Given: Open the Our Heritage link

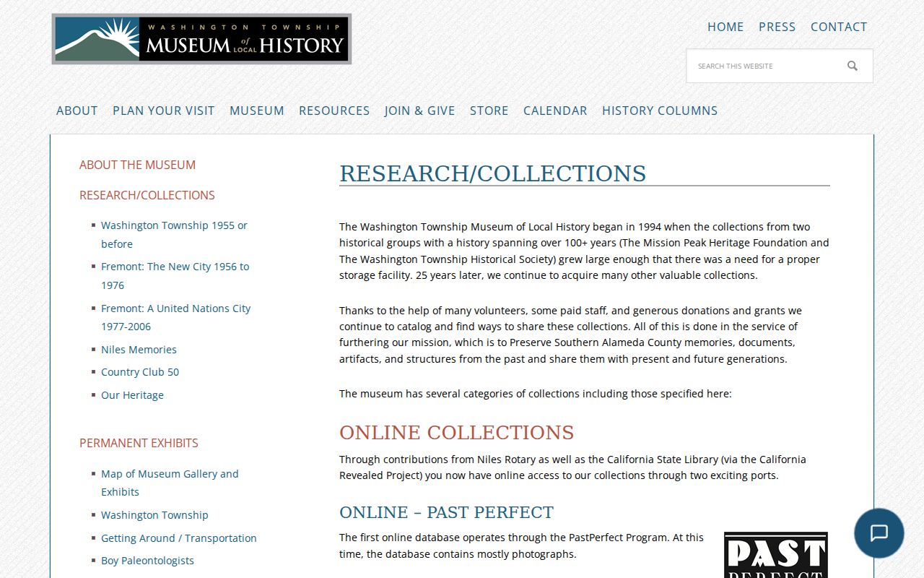Looking at the screenshot, I should [x=132, y=395].
